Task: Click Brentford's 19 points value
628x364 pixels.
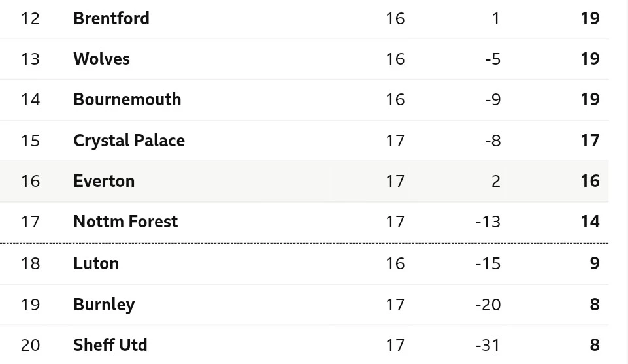Action: 589,18
